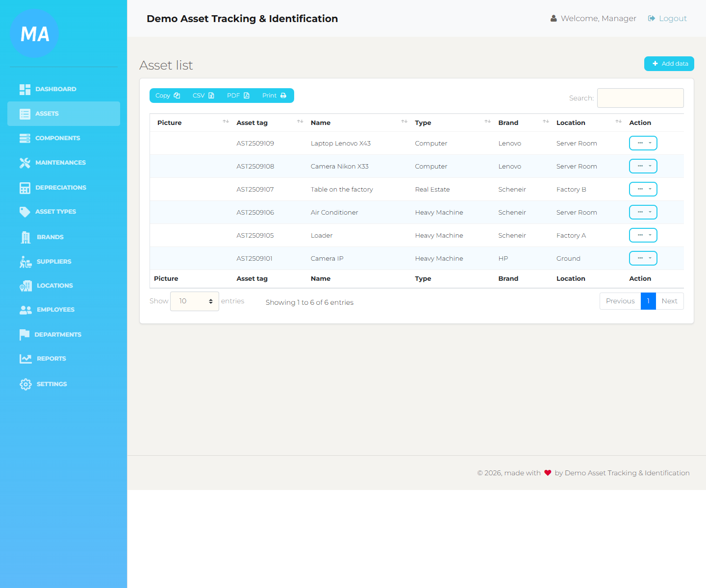Click the Depreciations calculator icon
This screenshot has height=588, width=706.
click(25, 188)
